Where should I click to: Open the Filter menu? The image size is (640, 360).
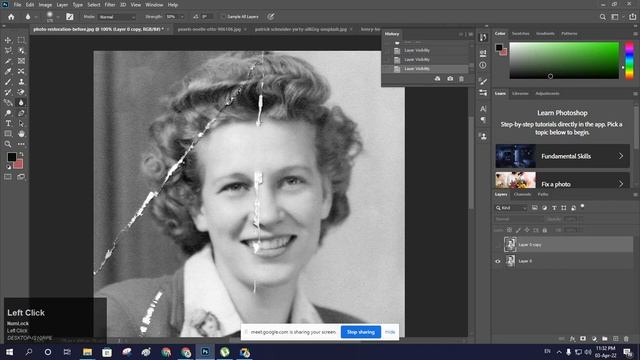pyautogui.click(x=110, y=5)
